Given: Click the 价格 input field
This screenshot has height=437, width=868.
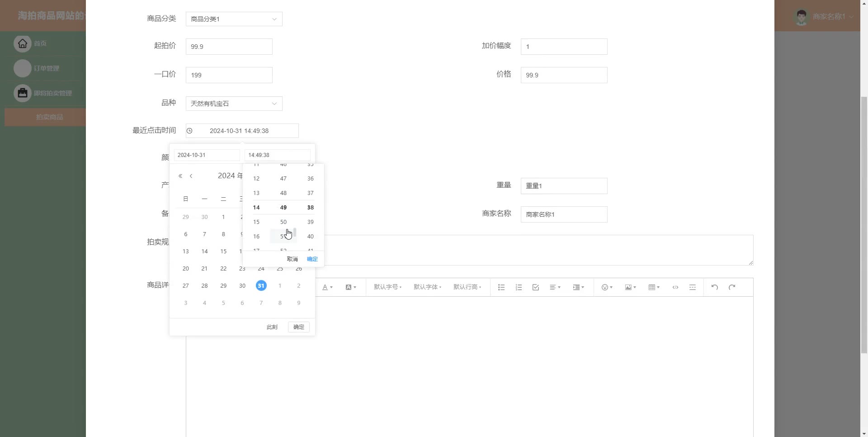Looking at the screenshot, I should [564, 75].
